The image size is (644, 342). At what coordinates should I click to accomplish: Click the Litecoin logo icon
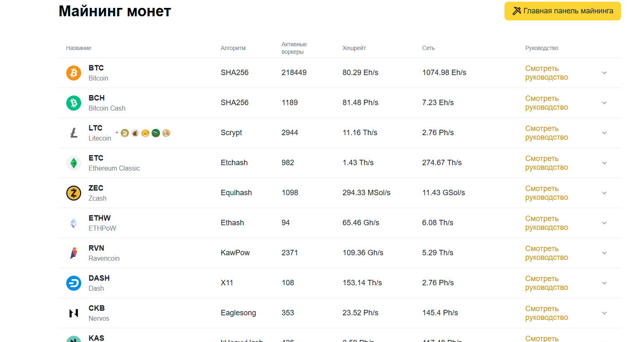pyautogui.click(x=74, y=133)
